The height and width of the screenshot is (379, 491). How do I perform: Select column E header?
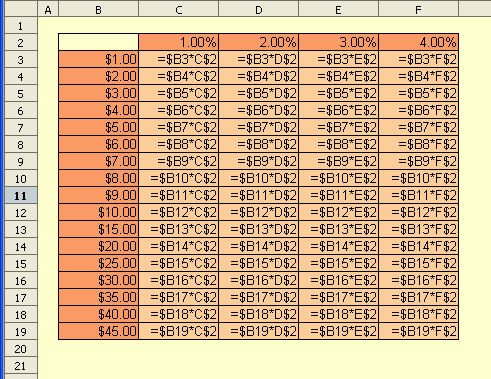point(339,10)
